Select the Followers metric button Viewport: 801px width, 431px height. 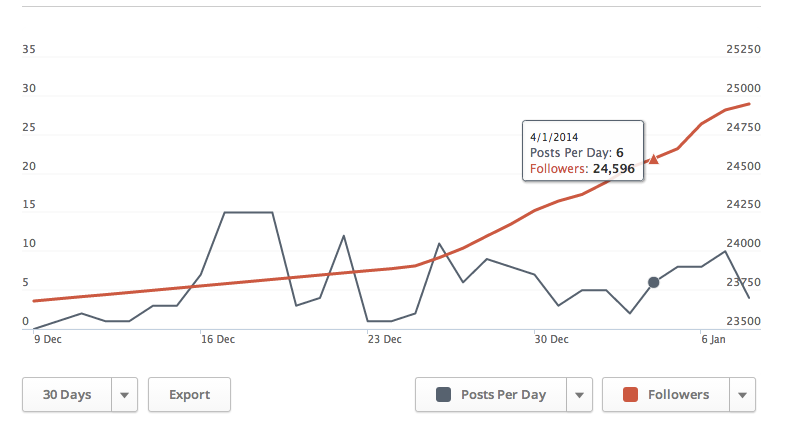tap(666, 395)
